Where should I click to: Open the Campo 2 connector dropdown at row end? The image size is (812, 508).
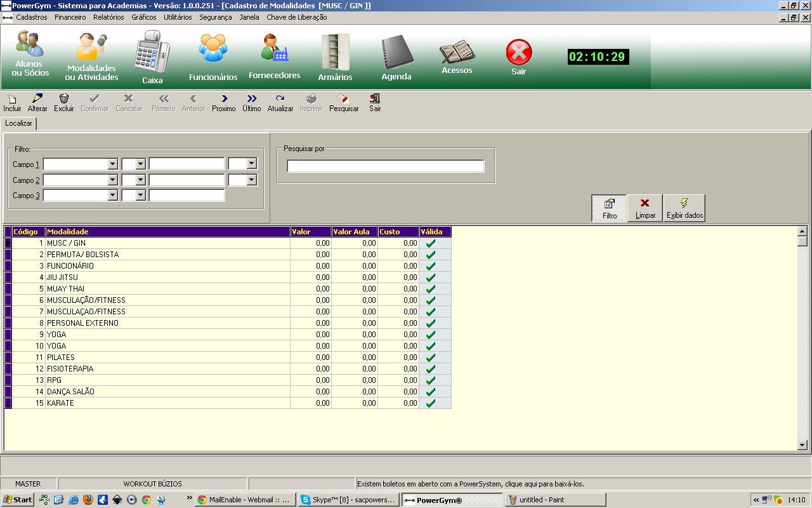[x=251, y=180]
